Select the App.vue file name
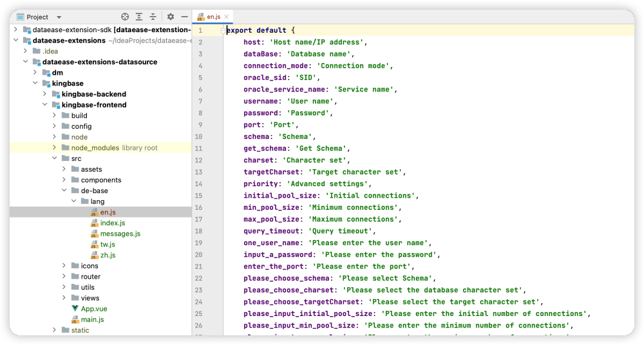Viewport: 644px width, 345px height. pos(94,309)
